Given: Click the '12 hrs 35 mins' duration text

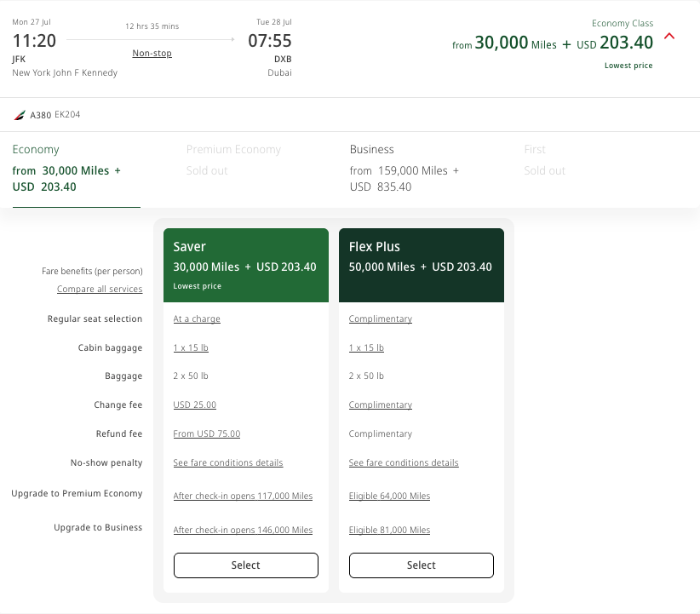Looking at the screenshot, I should [x=152, y=26].
